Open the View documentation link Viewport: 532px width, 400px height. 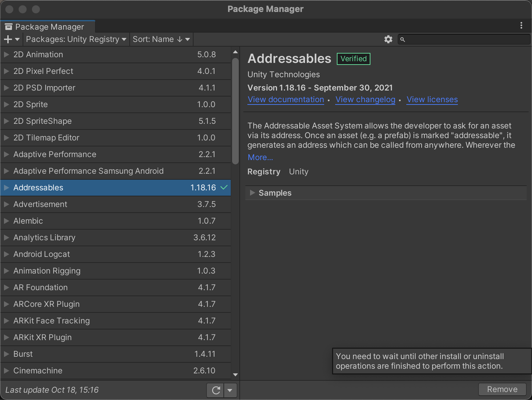[x=286, y=100]
